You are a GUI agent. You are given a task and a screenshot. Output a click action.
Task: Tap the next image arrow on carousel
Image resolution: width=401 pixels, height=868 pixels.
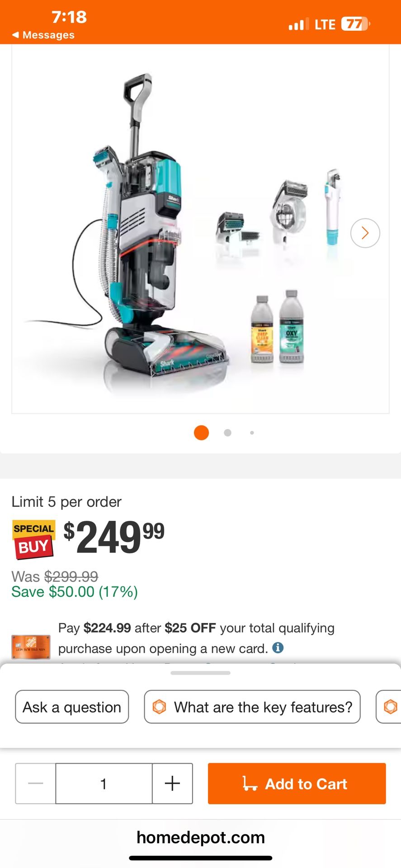[365, 233]
